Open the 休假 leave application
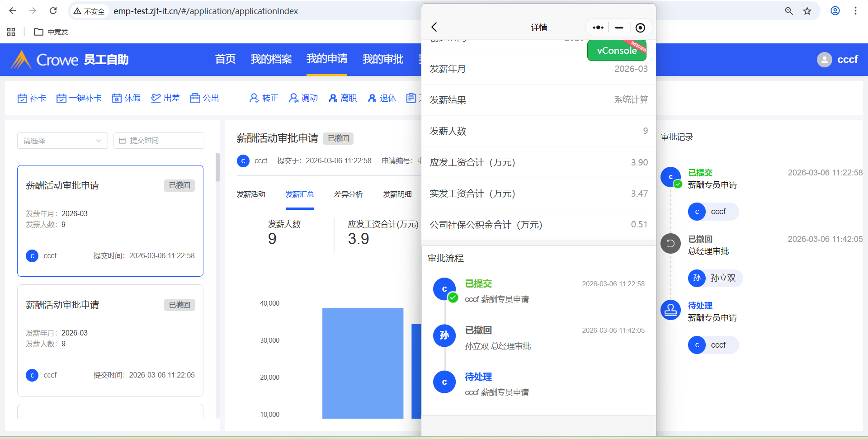This screenshot has height=439, width=868. pyautogui.click(x=126, y=98)
